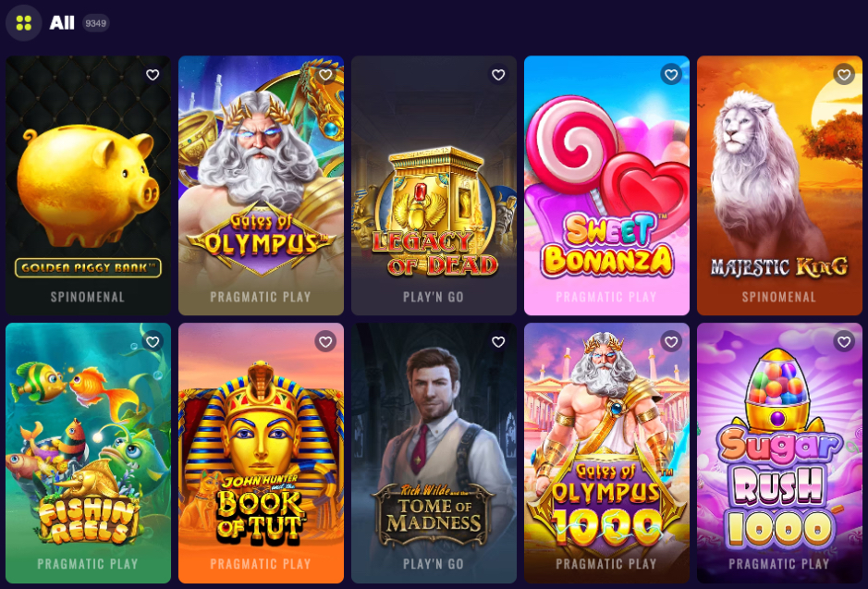Click Spinomenal label under Majestic King
Screen dimensions: 868x589
[779, 297]
